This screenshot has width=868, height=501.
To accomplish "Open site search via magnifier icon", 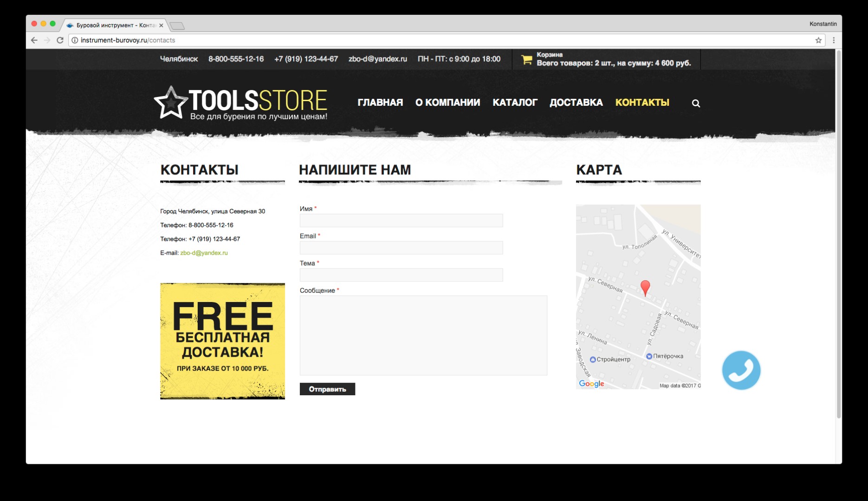I will point(696,103).
